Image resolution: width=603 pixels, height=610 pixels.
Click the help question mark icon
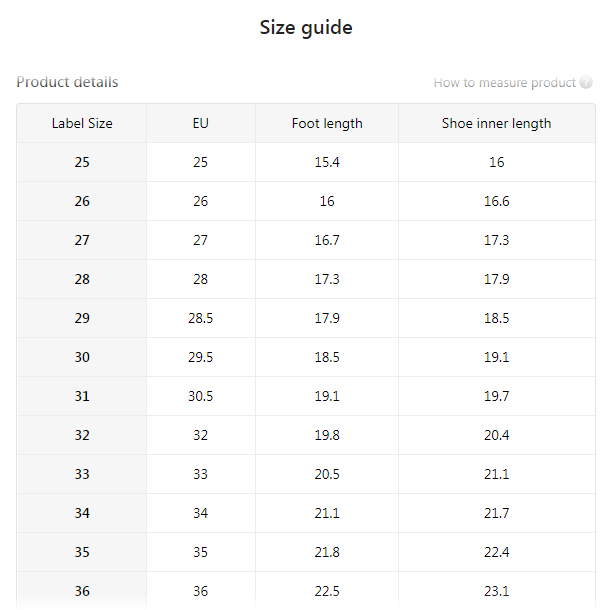586,83
